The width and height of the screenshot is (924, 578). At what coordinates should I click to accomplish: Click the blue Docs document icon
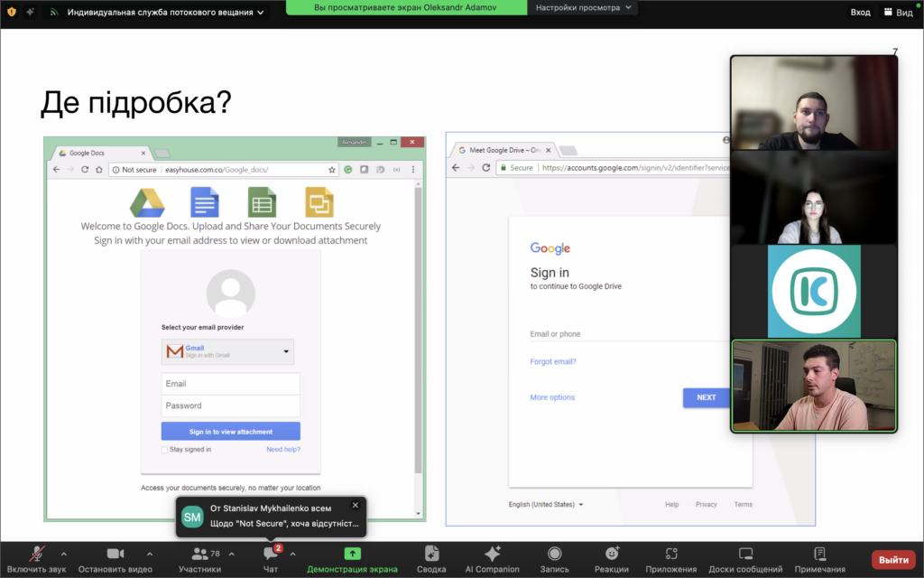tap(205, 202)
